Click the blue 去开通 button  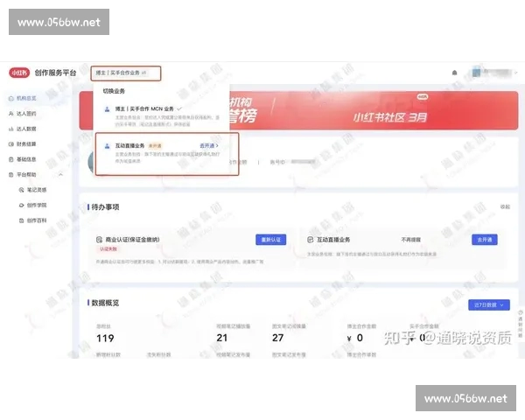pos(485,240)
